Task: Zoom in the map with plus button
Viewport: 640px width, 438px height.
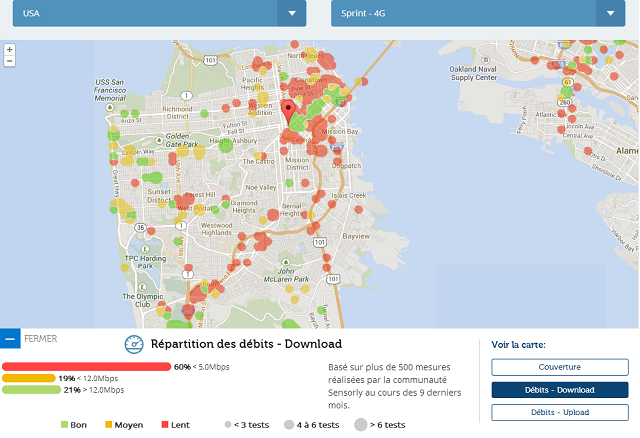Action: (x=9, y=49)
